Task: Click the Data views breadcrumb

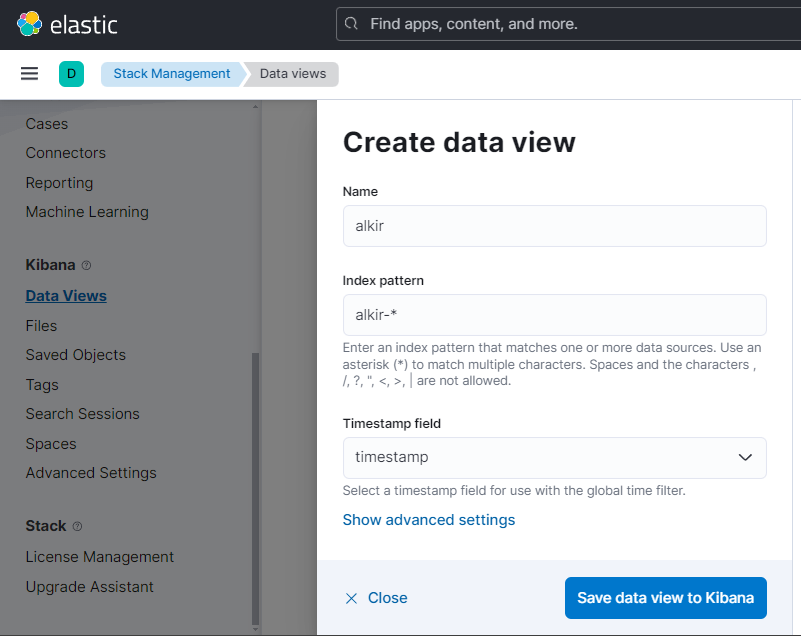Action: [x=293, y=74]
